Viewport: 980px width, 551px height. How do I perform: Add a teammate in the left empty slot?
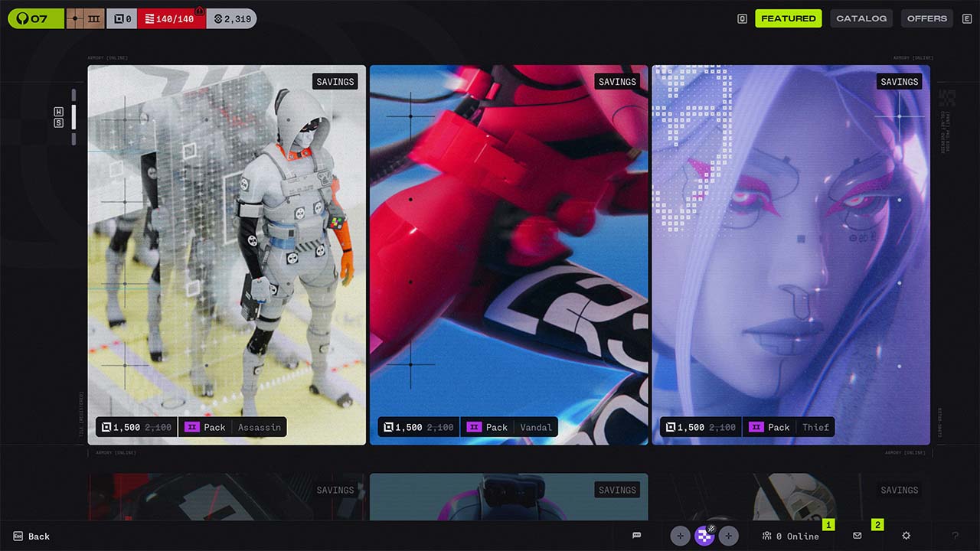click(680, 536)
